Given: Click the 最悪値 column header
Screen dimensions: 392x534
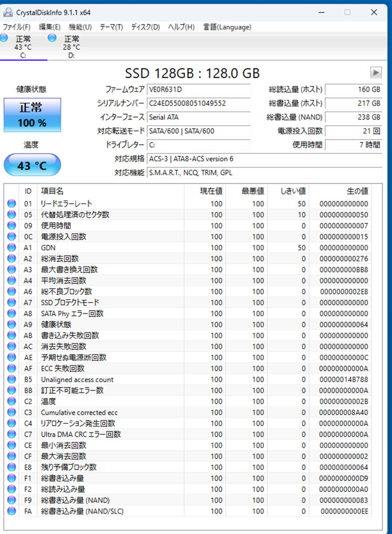Looking at the screenshot, I should (247, 191).
